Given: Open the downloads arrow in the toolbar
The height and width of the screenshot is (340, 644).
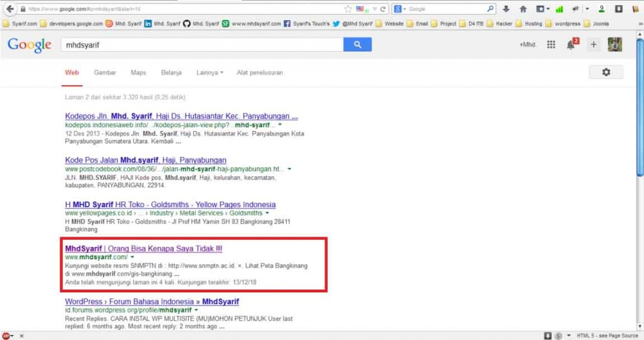Looking at the screenshot, I should pos(506,9).
